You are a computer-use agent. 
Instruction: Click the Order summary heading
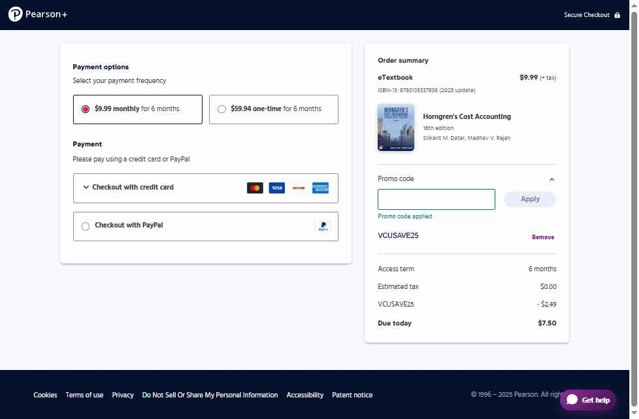(403, 60)
